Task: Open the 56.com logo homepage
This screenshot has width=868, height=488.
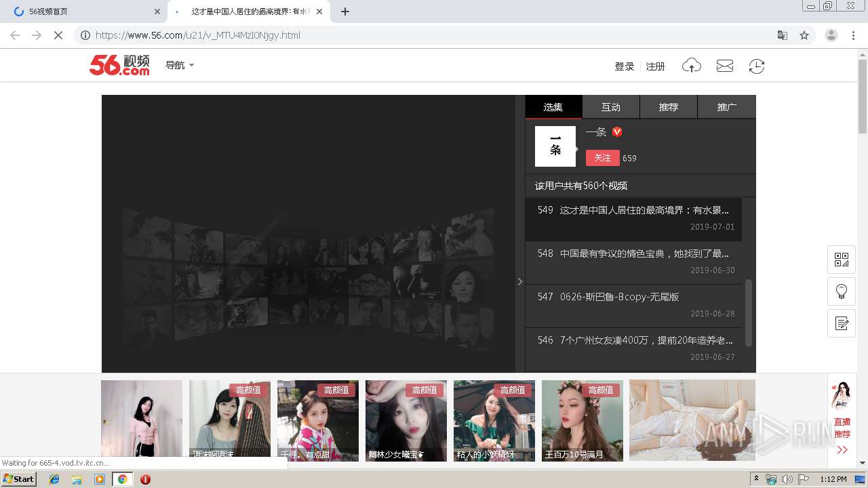Action: tap(119, 65)
